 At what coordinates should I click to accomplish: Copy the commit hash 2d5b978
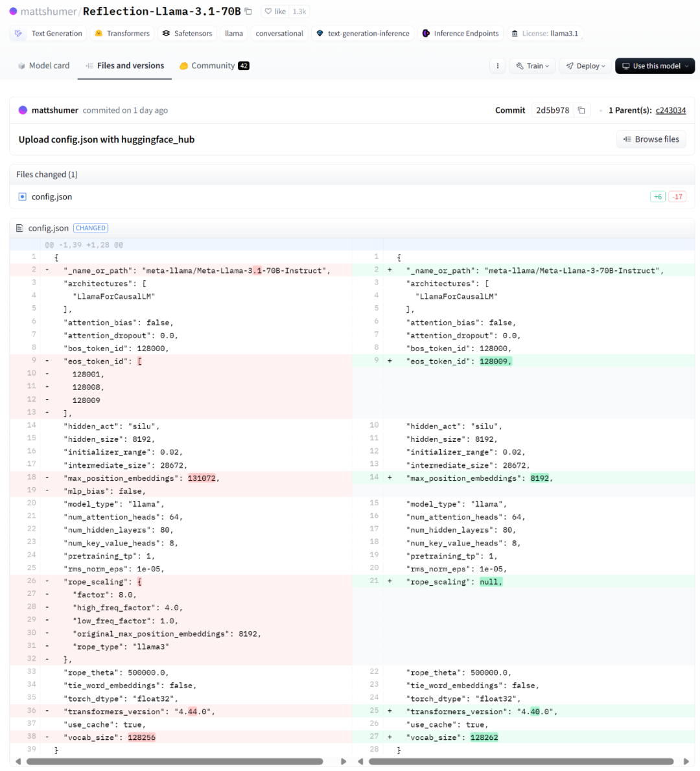[581, 110]
